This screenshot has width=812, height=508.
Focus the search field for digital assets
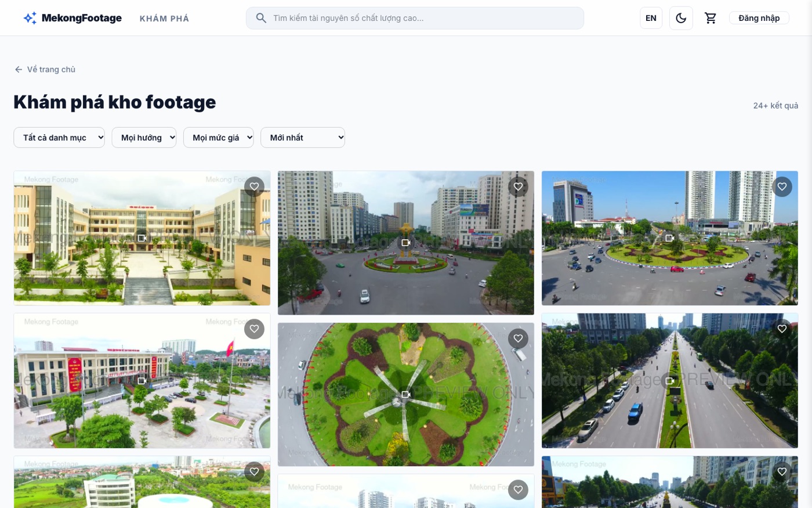(415, 18)
